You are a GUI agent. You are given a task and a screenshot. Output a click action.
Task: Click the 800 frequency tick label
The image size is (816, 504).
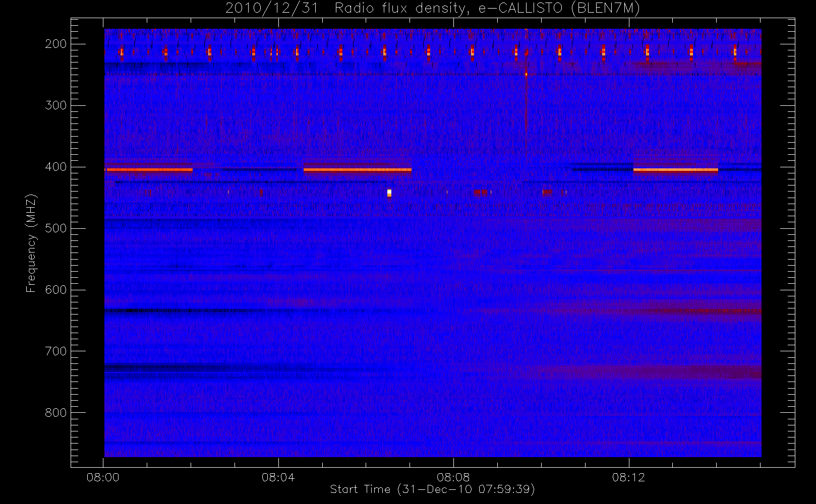pyautogui.click(x=55, y=413)
